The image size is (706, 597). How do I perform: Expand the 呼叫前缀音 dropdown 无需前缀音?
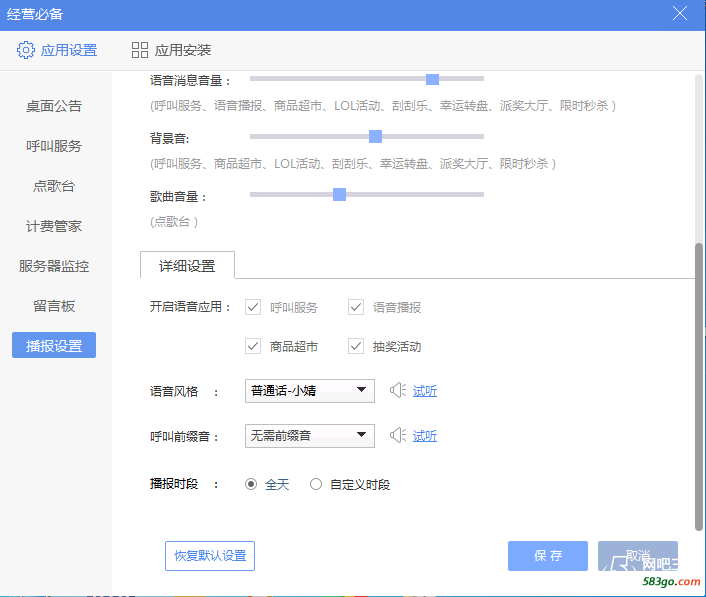[x=309, y=435]
